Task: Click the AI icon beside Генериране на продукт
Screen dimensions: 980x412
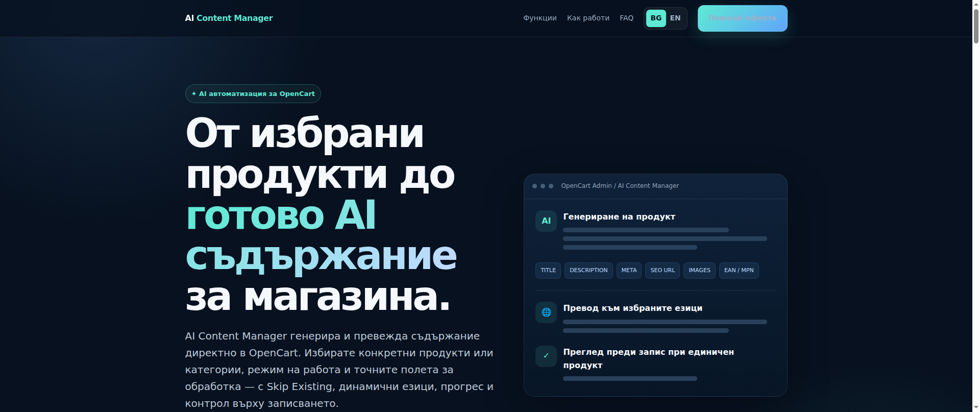Action: 546,221
